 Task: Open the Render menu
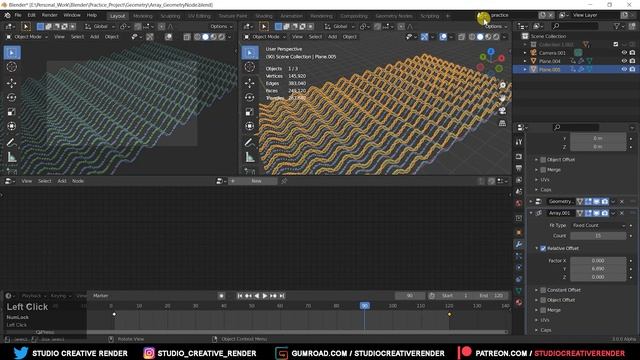(50, 16)
